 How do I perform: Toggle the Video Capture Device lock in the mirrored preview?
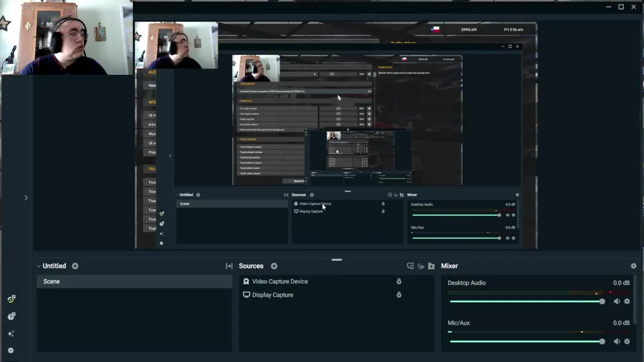(383, 204)
